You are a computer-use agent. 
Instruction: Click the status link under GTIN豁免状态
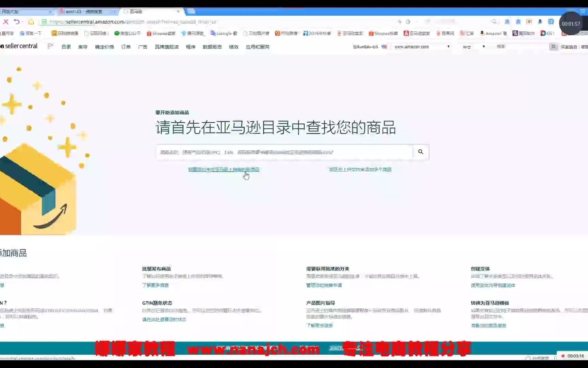click(x=164, y=319)
